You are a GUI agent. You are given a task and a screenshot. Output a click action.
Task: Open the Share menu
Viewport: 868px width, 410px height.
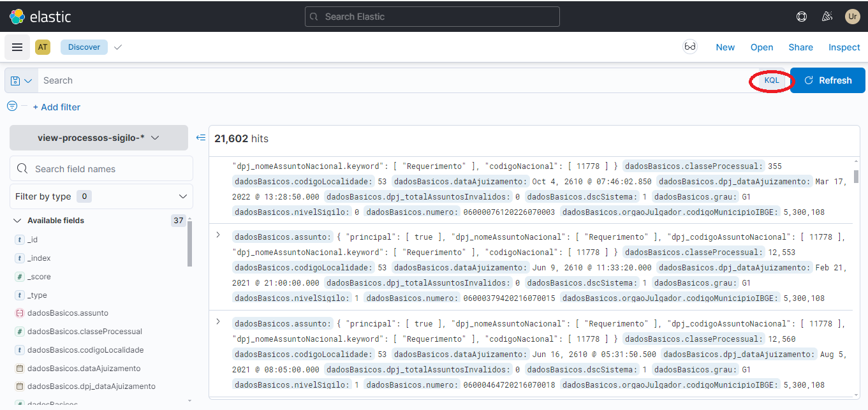[x=800, y=47]
